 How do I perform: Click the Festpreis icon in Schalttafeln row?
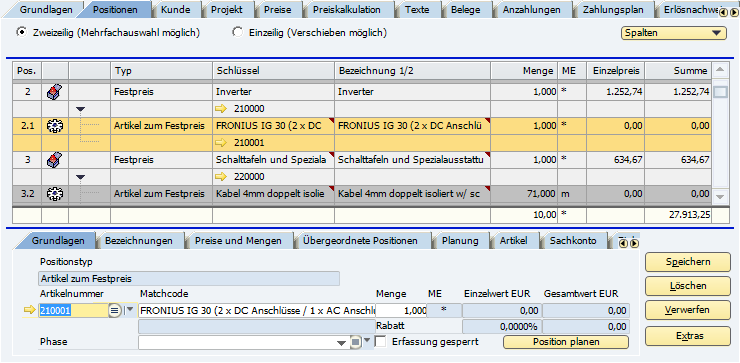coord(55,160)
